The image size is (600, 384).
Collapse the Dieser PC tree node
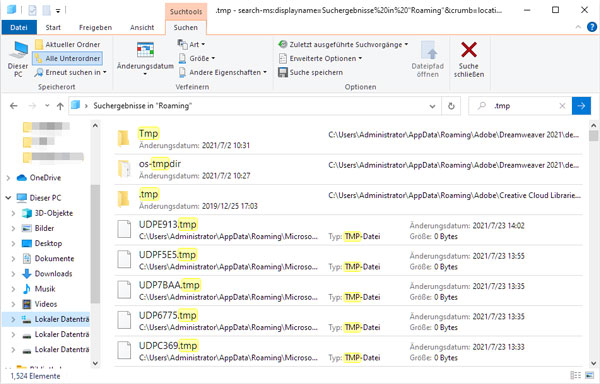tap(8, 198)
